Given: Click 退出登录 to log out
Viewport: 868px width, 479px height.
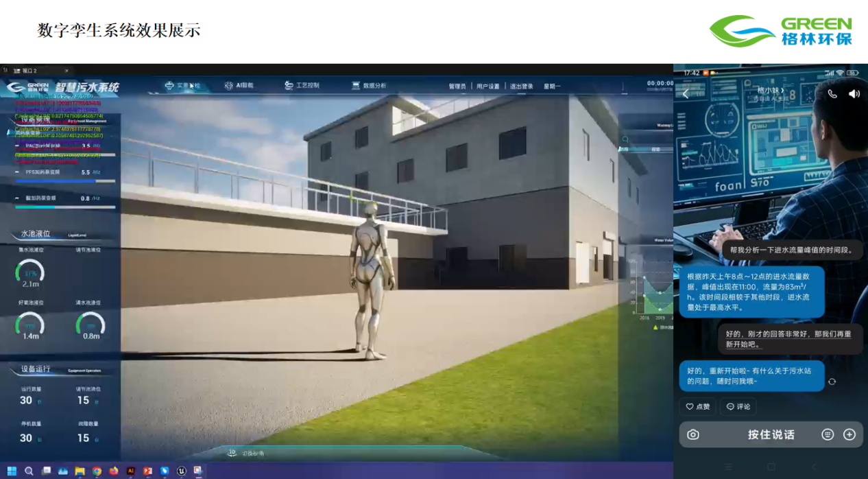Looking at the screenshot, I should pyautogui.click(x=521, y=86).
